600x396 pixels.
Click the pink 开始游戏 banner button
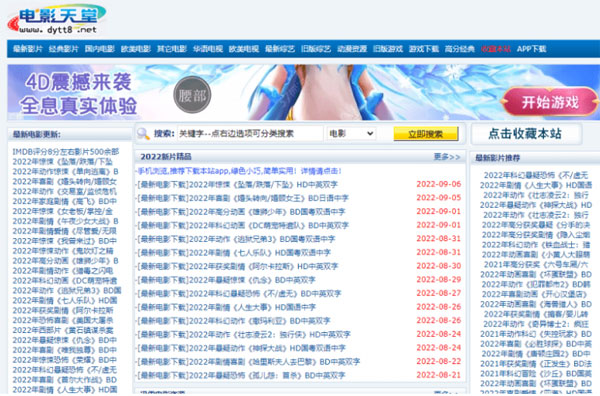tap(549, 102)
